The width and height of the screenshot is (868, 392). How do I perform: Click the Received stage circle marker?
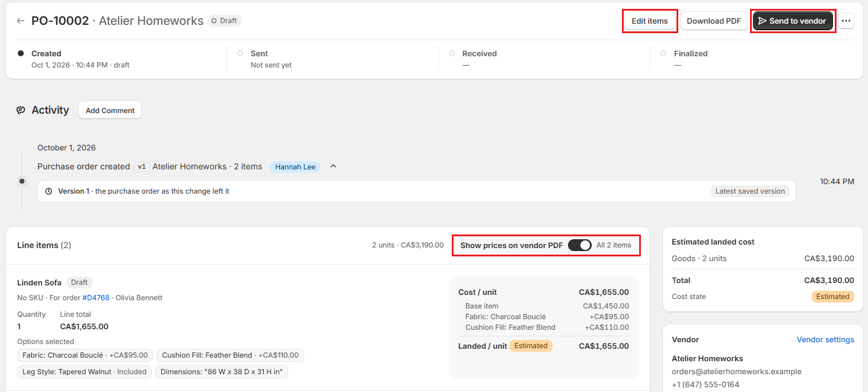[452, 53]
